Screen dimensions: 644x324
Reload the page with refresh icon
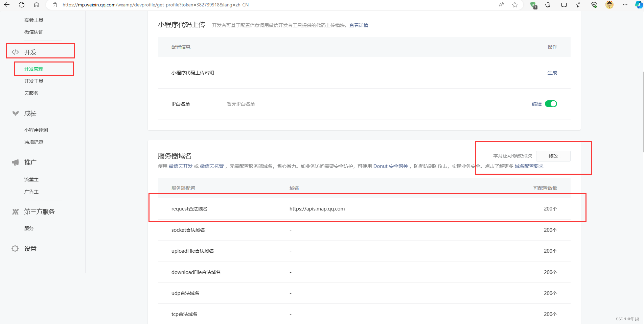click(x=22, y=5)
